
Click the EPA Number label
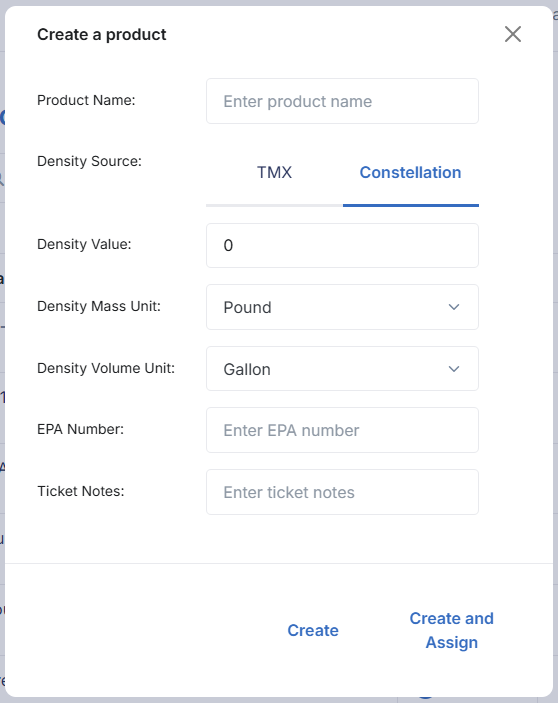[81, 429]
